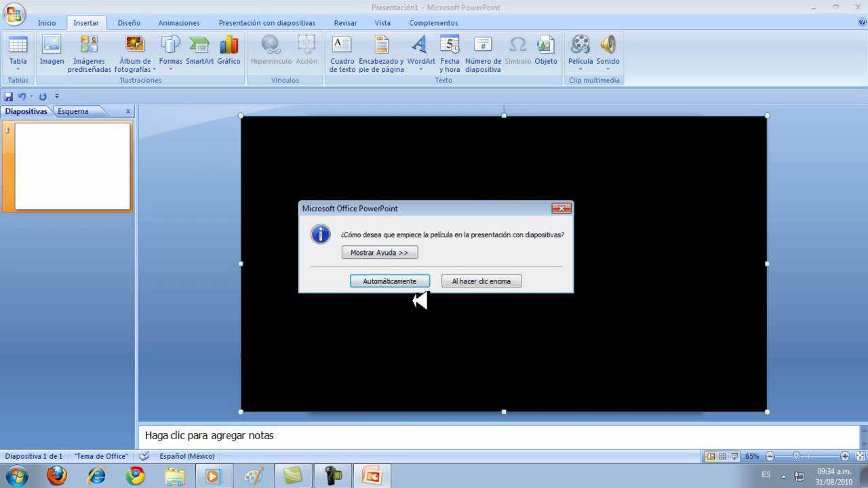Click the 65% zoom level
Viewport: 868px width, 488px height.
(x=752, y=456)
